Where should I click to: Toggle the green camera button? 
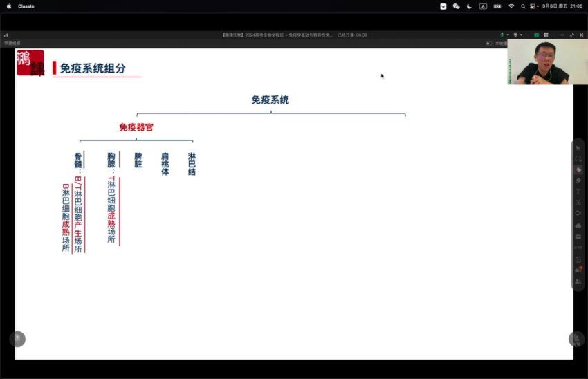point(535,35)
